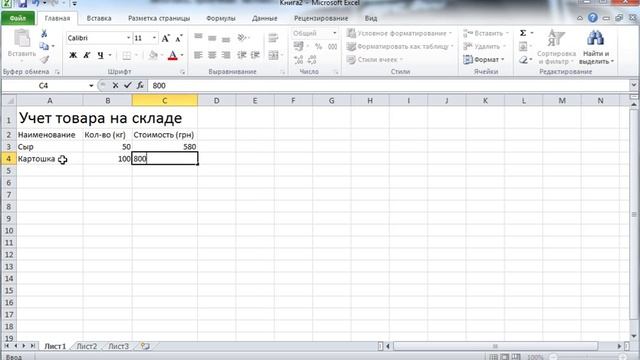
Task: Click the increase decimal icon
Action: (x=299, y=60)
